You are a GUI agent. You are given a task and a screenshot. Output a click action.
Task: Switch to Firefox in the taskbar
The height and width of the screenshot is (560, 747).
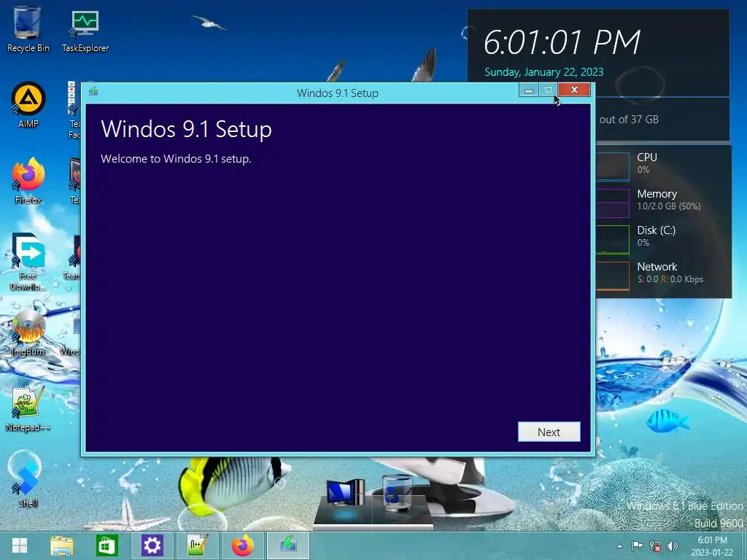coord(242,545)
